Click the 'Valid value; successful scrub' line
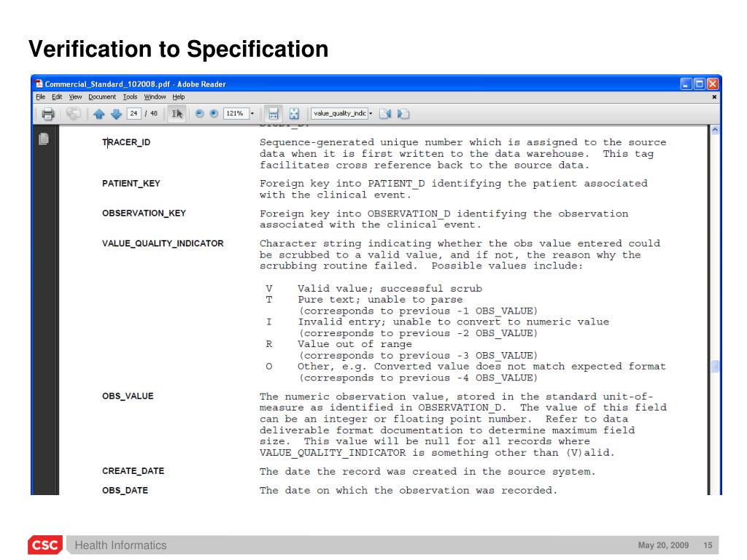The width and height of the screenshot is (747, 560). click(390, 289)
